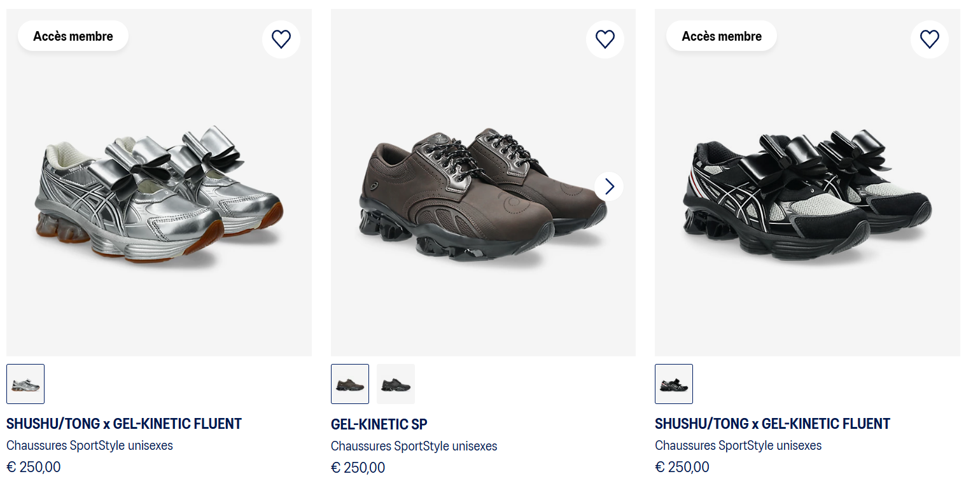The height and width of the screenshot is (502, 980).
Task: Click € 250,00 price of black SHUSHU/TONG
Action: (682, 467)
